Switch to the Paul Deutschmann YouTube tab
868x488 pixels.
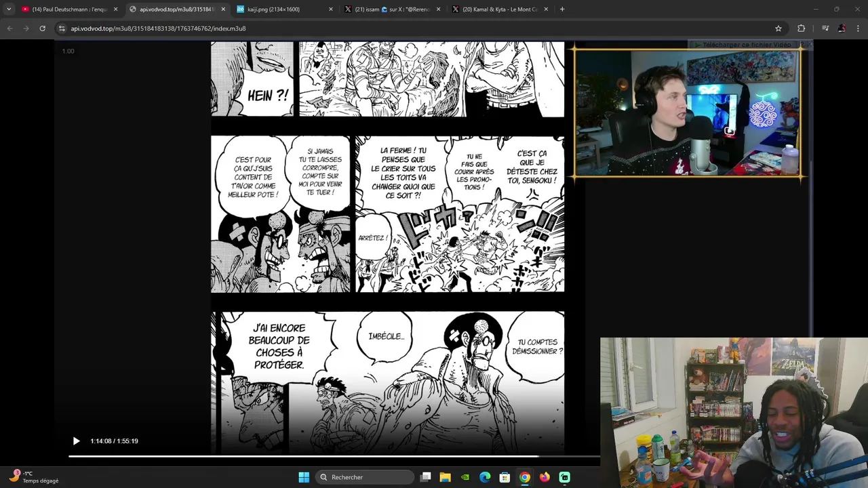69,9
